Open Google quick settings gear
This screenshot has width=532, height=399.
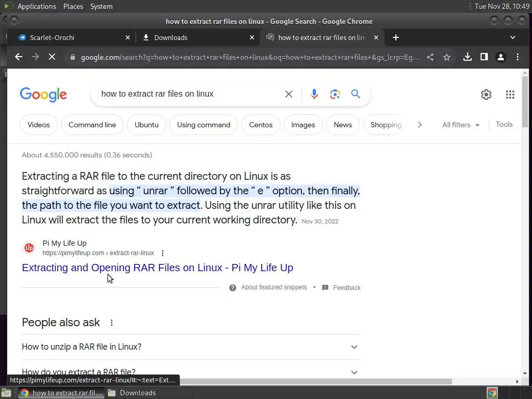click(486, 95)
